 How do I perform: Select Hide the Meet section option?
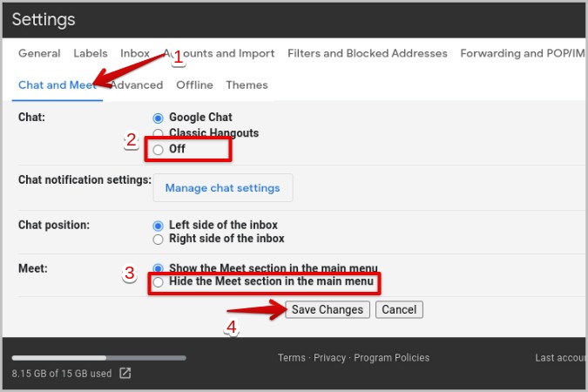[158, 282]
